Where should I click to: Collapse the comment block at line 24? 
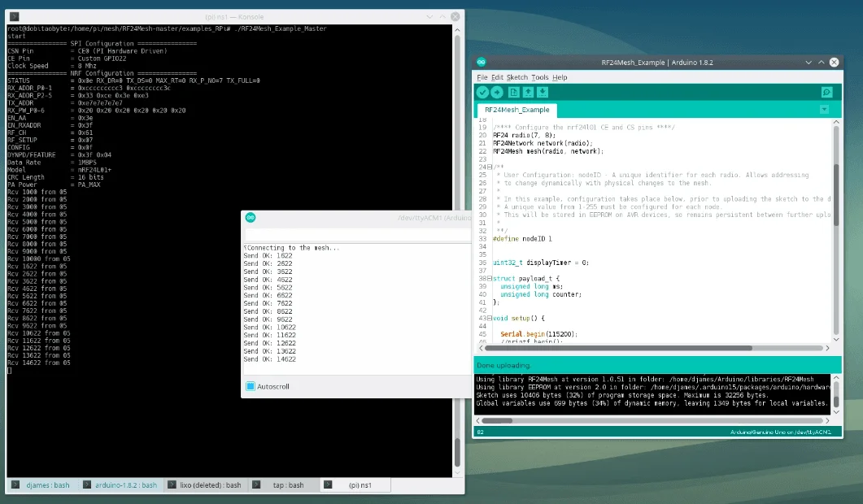pyautogui.click(x=490, y=167)
